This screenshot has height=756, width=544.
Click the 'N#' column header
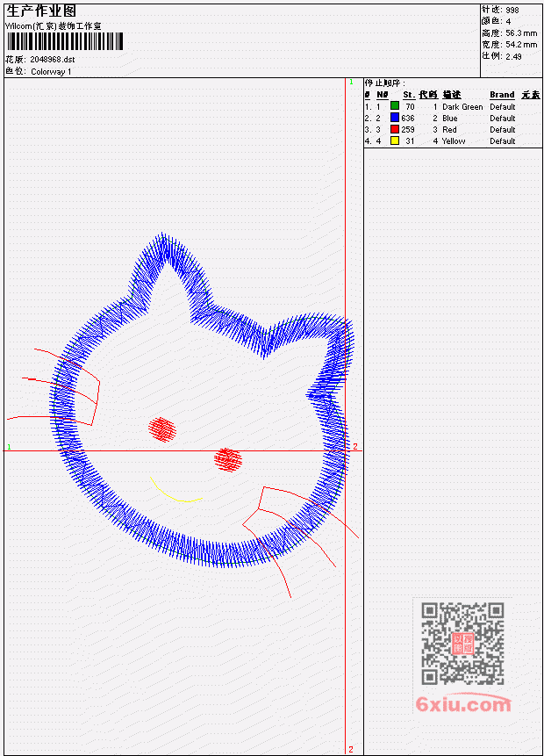tap(382, 95)
